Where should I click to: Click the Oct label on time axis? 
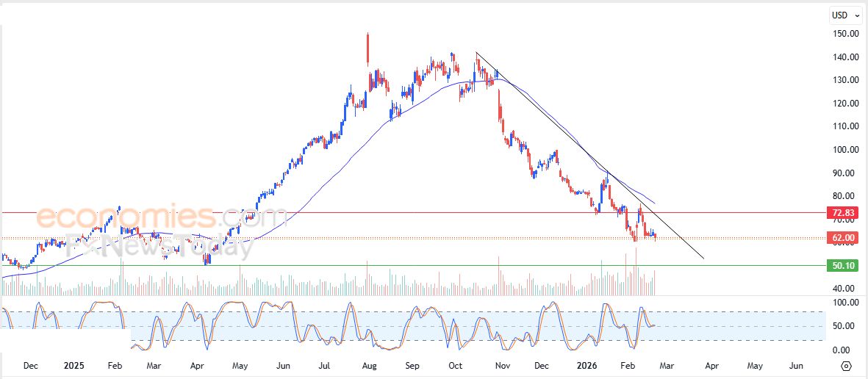tap(456, 365)
